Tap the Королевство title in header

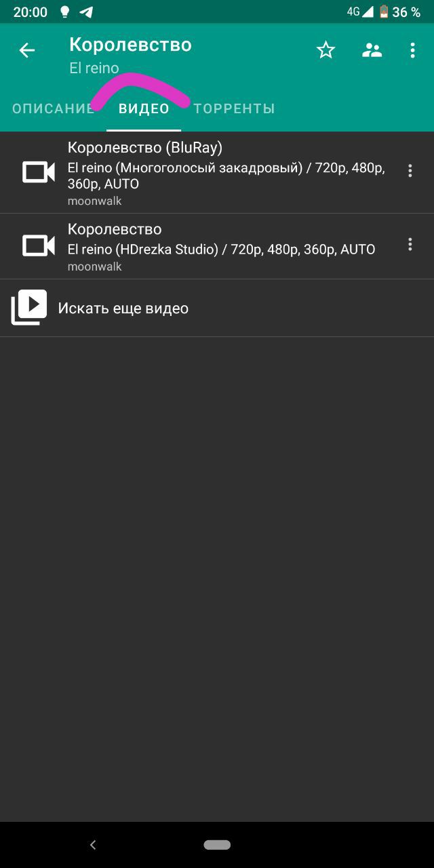click(x=130, y=45)
